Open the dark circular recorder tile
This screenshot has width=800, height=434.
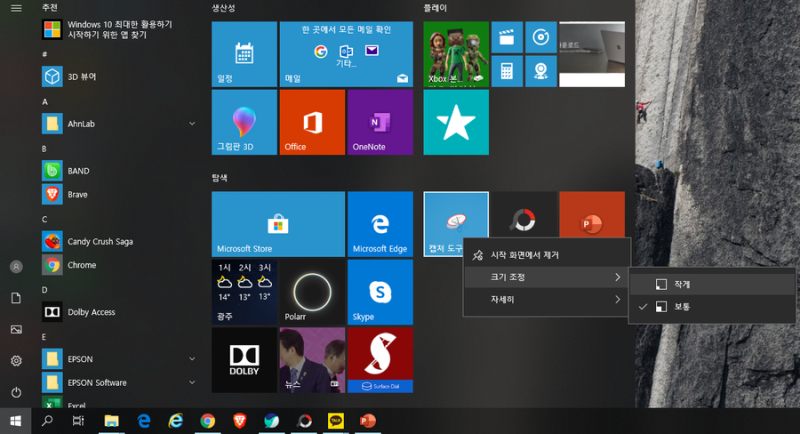tap(523, 215)
